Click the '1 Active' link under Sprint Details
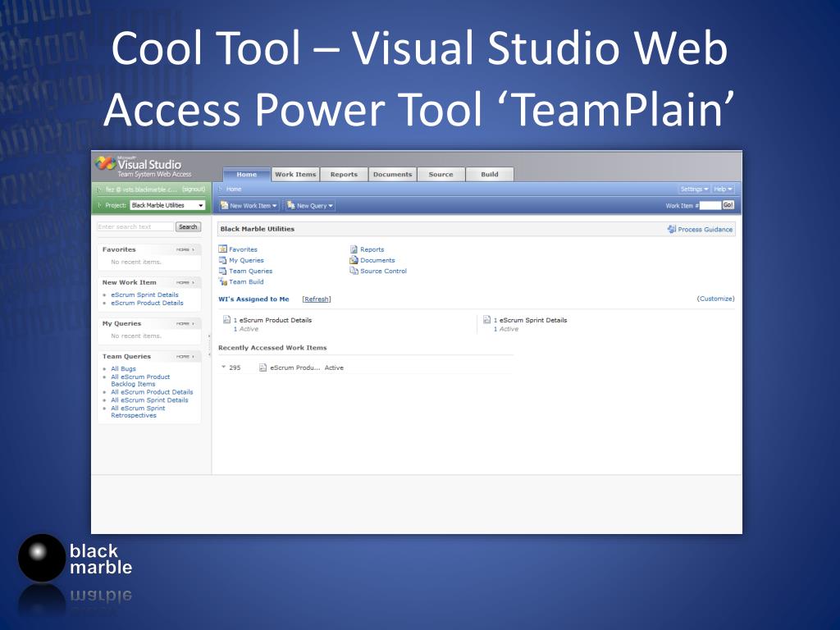This screenshot has height=630, width=840. click(506, 329)
